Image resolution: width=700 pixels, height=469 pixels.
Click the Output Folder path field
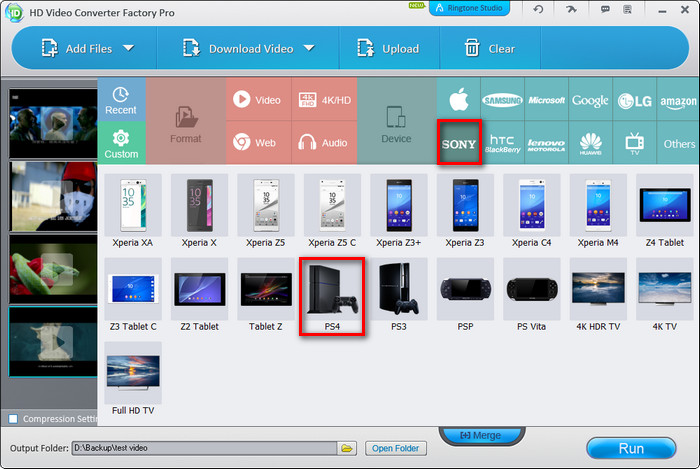coord(204,448)
